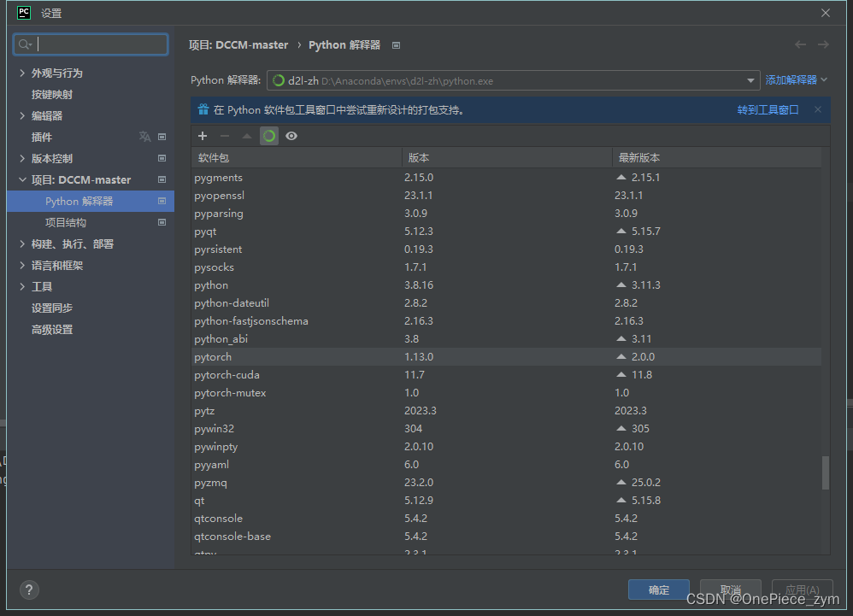Click project-level icon beside 项目: DCCM-master
Screen dimensions: 853x616
(162, 179)
